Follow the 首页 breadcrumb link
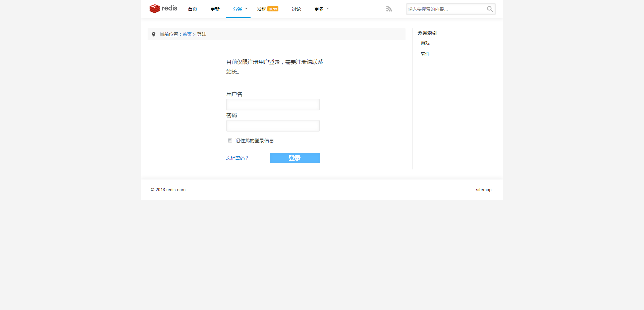Screen dimensions: 644x310 (x=187, y=34)
